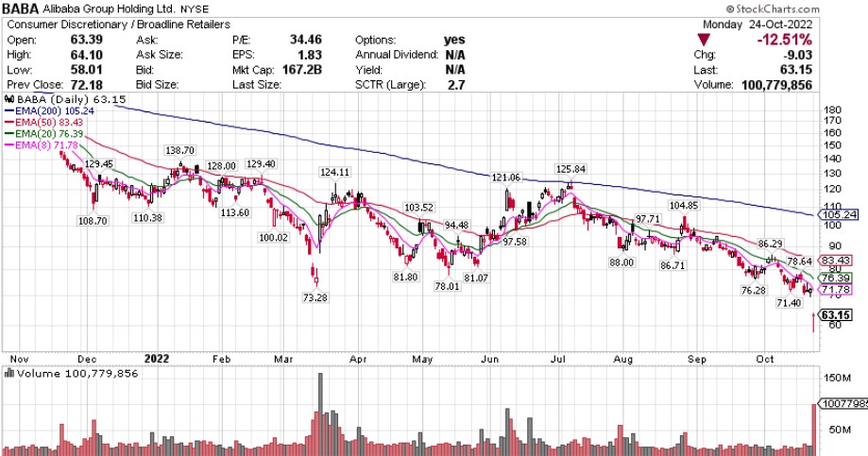Click the bar icon beside Volume legend
Image resolution: width=868 pixels, height=456 pixels.
pyautogui.click(x=9, y=374)
